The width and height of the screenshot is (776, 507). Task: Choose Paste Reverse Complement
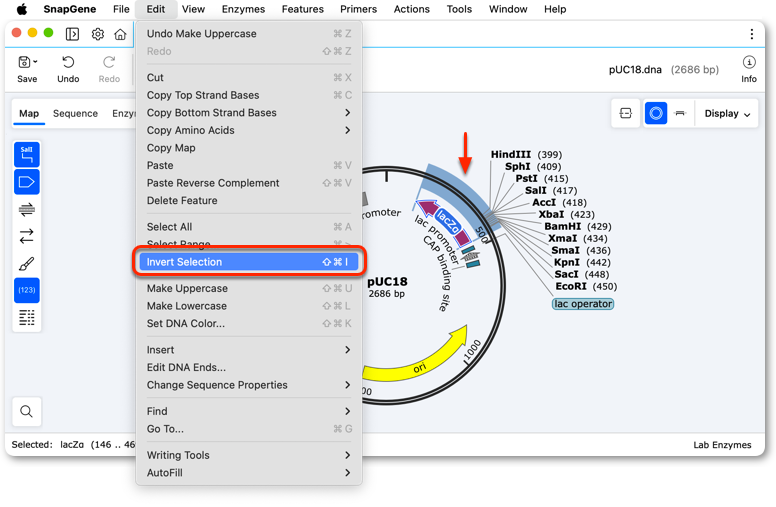tap(249, 183)
